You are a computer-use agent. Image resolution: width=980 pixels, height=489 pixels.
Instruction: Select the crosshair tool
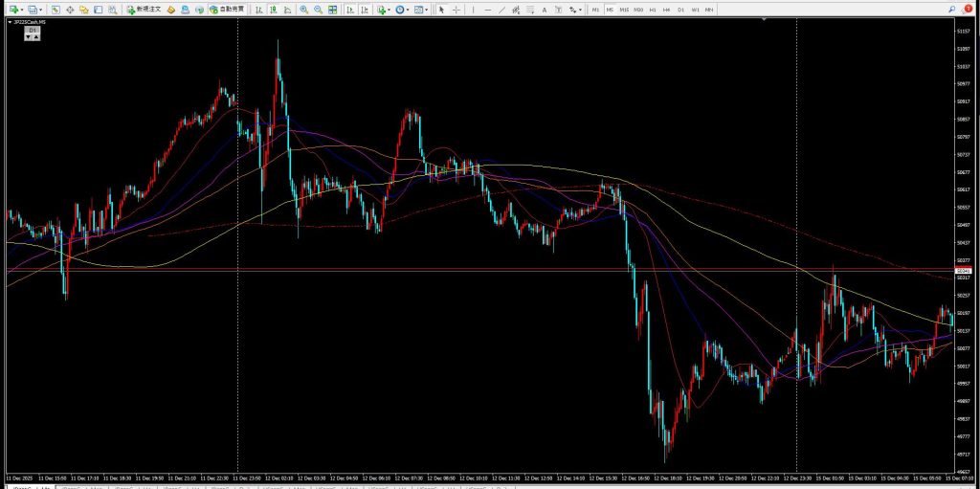coord(456,9)
